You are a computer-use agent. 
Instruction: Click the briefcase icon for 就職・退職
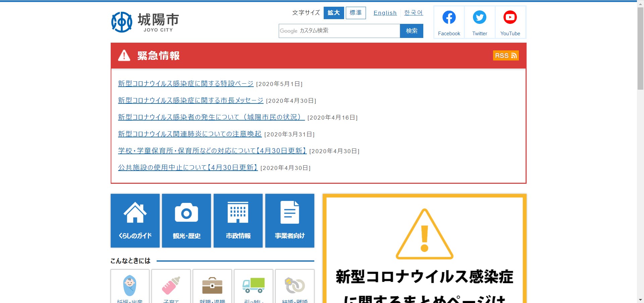click(x=212, y=286)
